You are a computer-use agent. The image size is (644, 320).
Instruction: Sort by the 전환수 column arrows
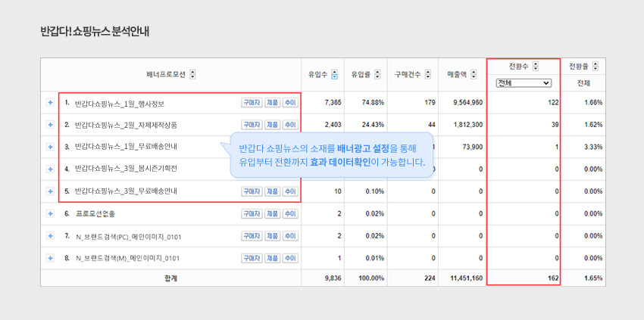535,67
